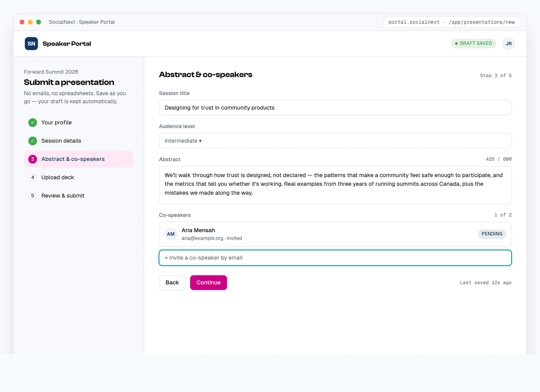Click the Continue button
This screenshot has width=540, height=392.
tap(208, 283)
